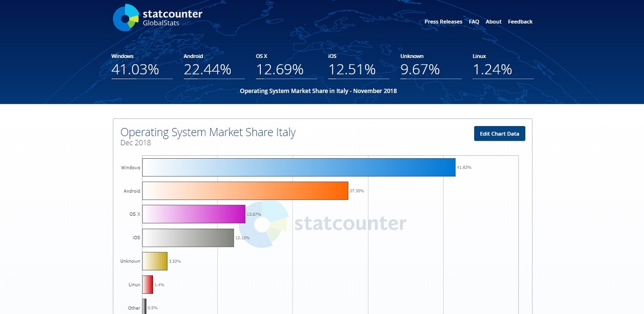Open the Press Releases link

(x=443, y=22)
